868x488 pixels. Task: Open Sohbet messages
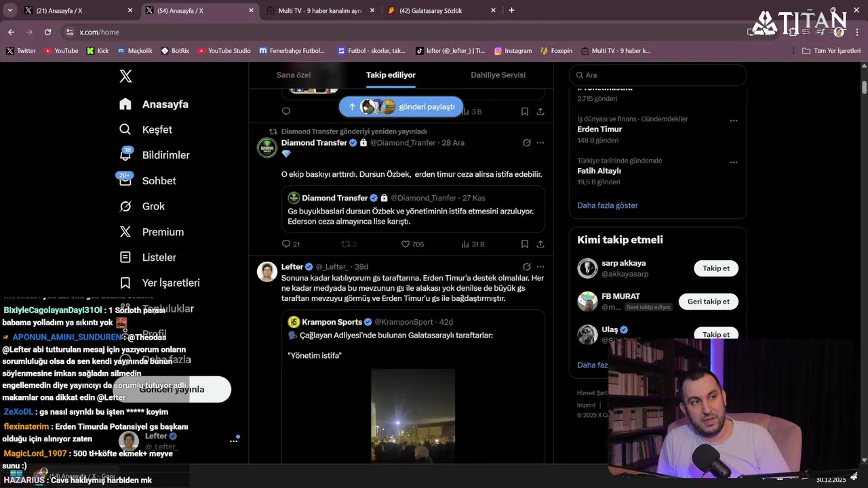[147, 181]
